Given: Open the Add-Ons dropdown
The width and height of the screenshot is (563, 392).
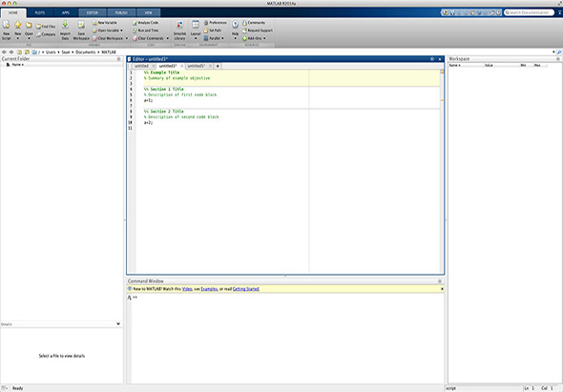Looking at the screenshot, I should click(x=254, y=38).
